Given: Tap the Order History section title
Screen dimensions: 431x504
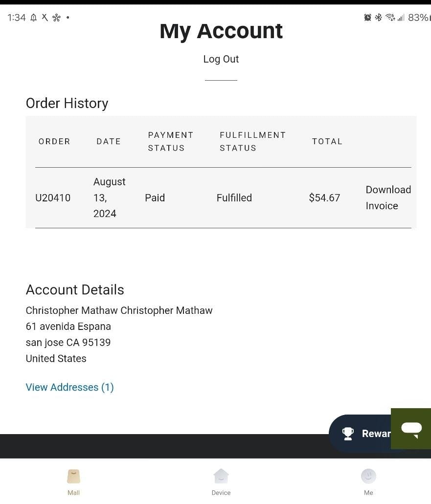Looking at the screenshot, I should coord(67,103).
